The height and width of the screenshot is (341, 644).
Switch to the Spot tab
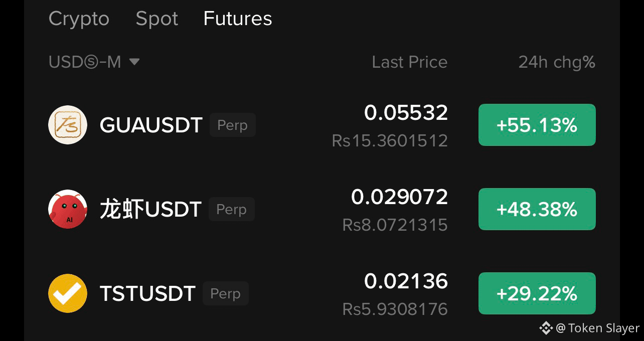pos(157,19)
